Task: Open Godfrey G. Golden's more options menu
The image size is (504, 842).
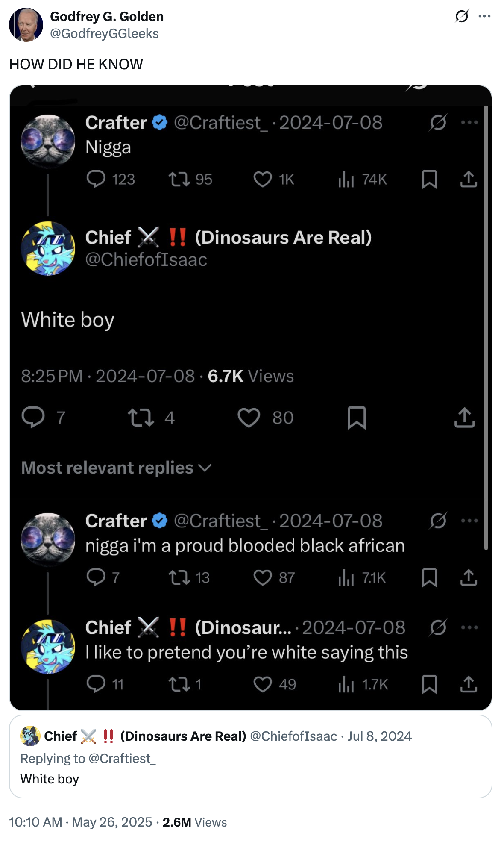Action: (484, 16)
